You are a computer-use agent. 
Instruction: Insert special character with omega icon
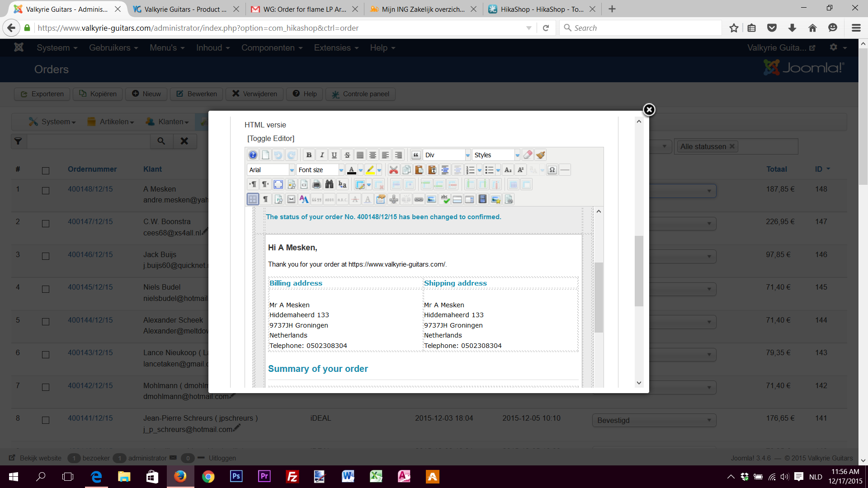[x=552, y=170]
